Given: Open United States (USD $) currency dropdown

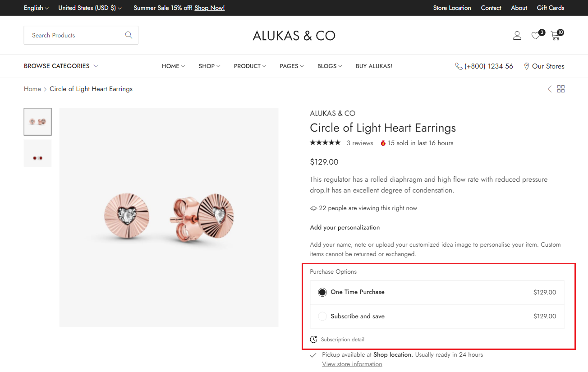Looking at the screenshot, I should [90, 8].
